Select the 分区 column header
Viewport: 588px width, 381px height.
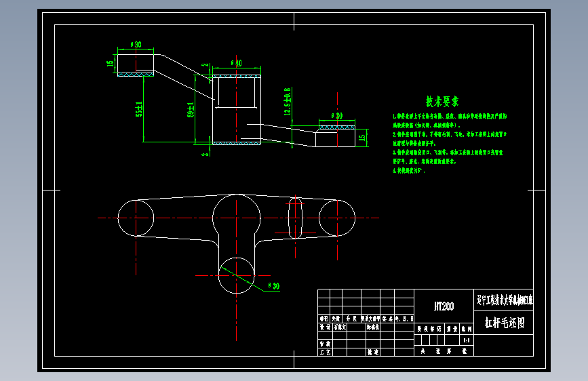351,319
